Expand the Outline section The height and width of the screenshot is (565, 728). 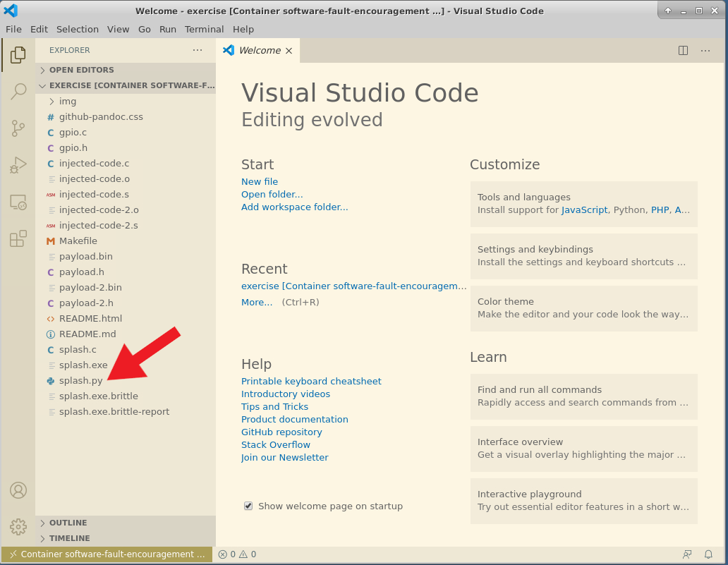pos(126,523)
